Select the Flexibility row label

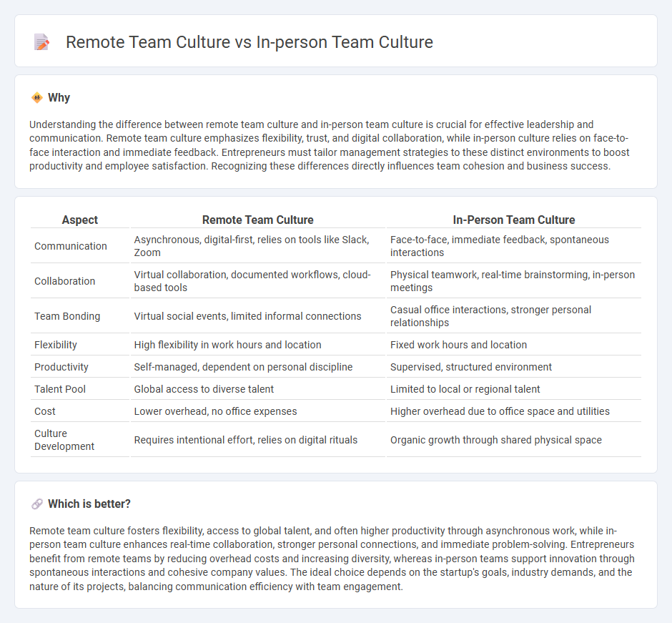pyautogui.click(x=56, y=345)
